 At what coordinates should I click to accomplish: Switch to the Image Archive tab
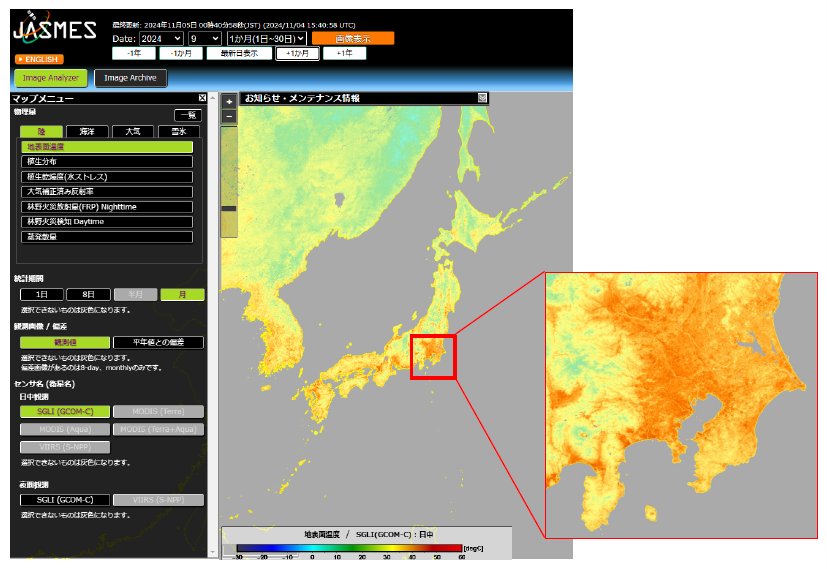130,78
